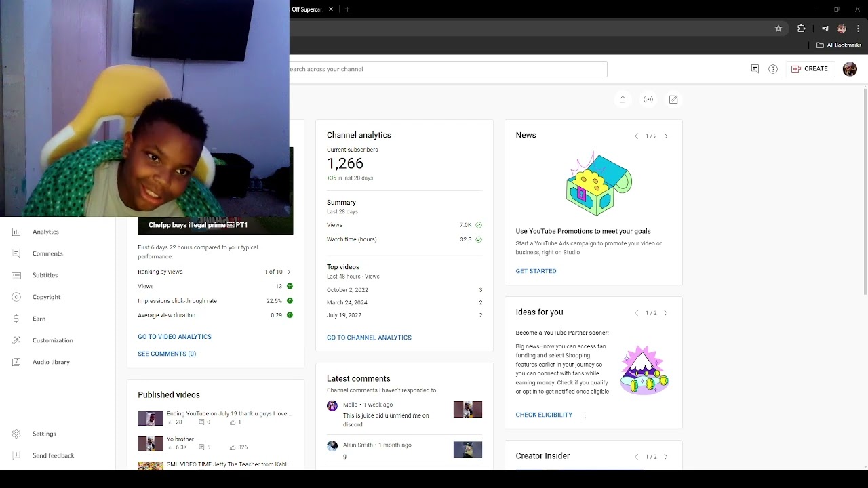Click Mello's comment video thumbnail
Screen dimensions: 868x488
click(468, 409)
